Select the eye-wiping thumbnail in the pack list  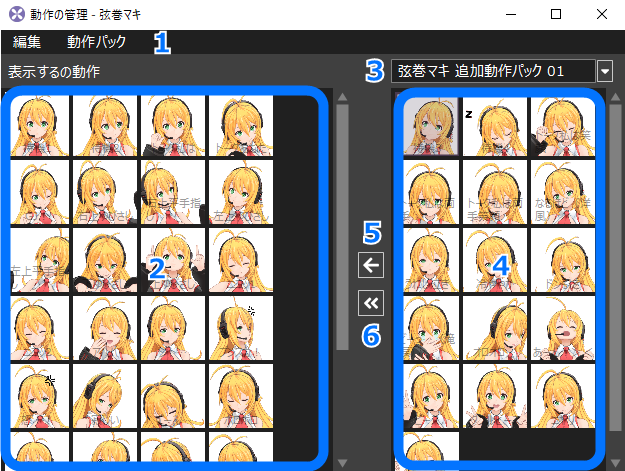[563, 126]
